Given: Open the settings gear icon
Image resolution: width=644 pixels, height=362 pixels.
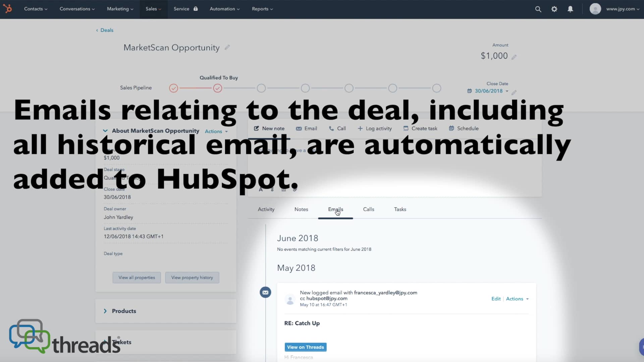Looking at the screenshot, I should click(x=554, y=9).
